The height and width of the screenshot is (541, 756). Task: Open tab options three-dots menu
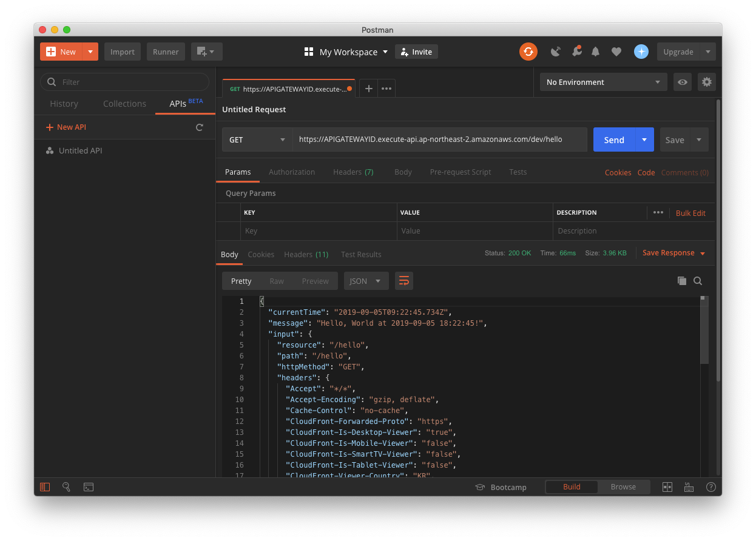click(386, 88)
